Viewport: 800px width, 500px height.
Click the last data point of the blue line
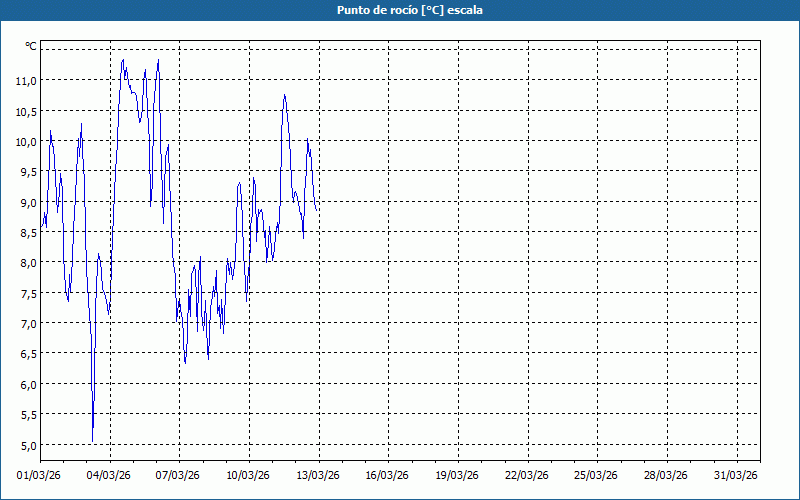[x=318, y=208]
